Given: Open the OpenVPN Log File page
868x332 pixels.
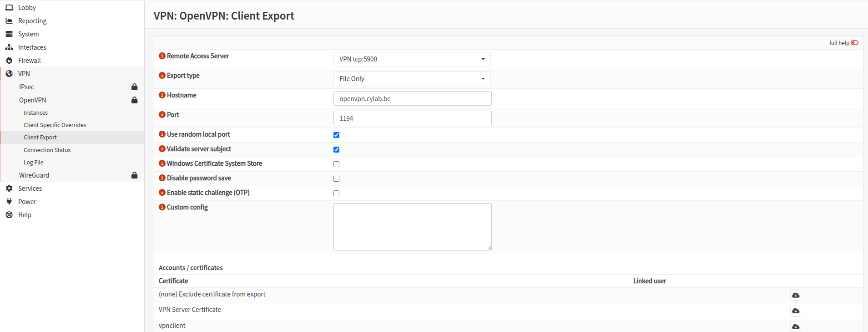Looking at the screenshot, I should click(x=33, y=163).
